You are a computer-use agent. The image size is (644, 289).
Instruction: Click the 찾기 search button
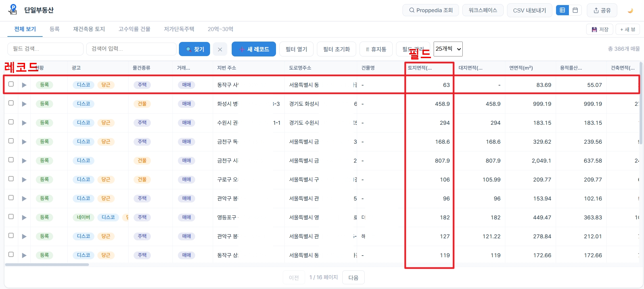194,49
